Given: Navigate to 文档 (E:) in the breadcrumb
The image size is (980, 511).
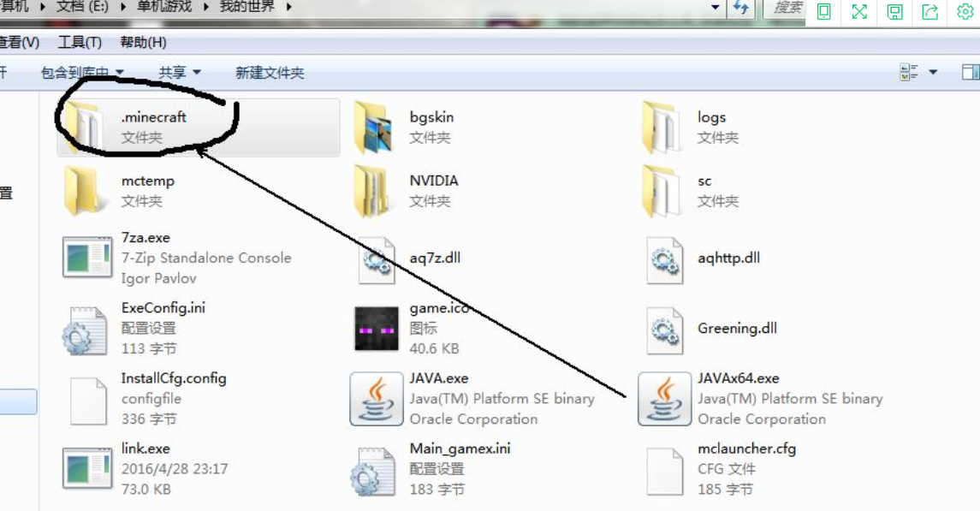Looking at the screenshot, I should (x=82, y=7).
